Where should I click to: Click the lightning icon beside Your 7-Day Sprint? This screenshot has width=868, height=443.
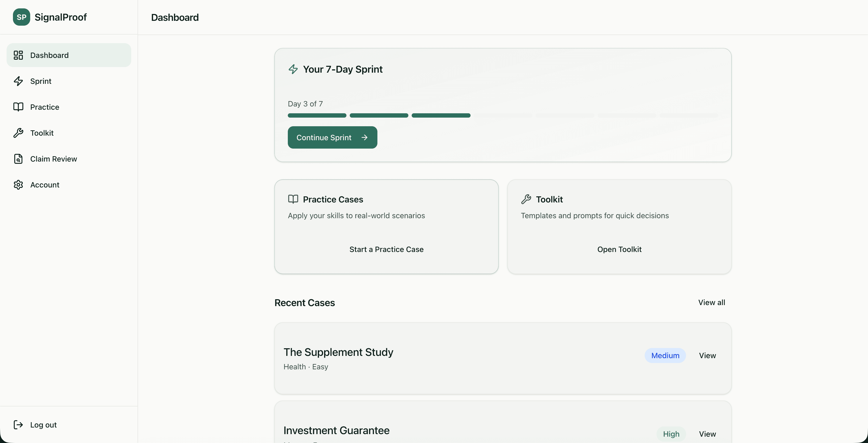pos(293,69)
